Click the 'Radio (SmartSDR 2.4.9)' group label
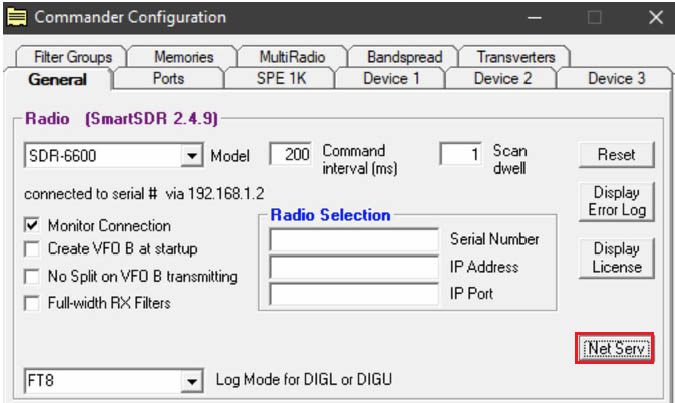 coord(121,118)
